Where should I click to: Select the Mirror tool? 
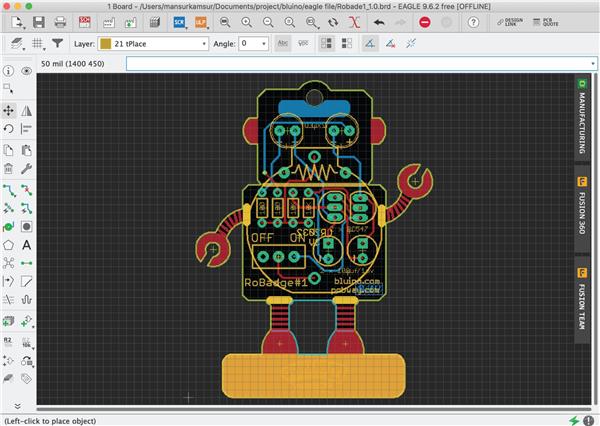pos(27,110)
